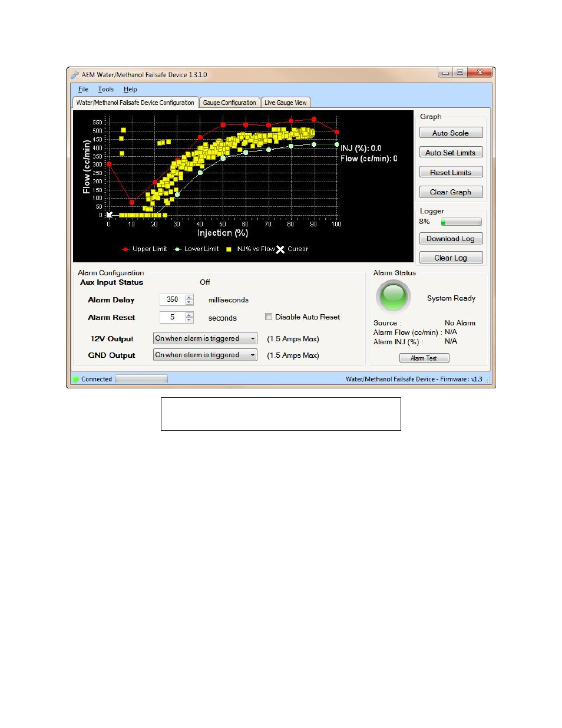Viewport: 562px width, 728px height.
Task: Click the Auto Set Limits button
Action: [x=451, y=153]
